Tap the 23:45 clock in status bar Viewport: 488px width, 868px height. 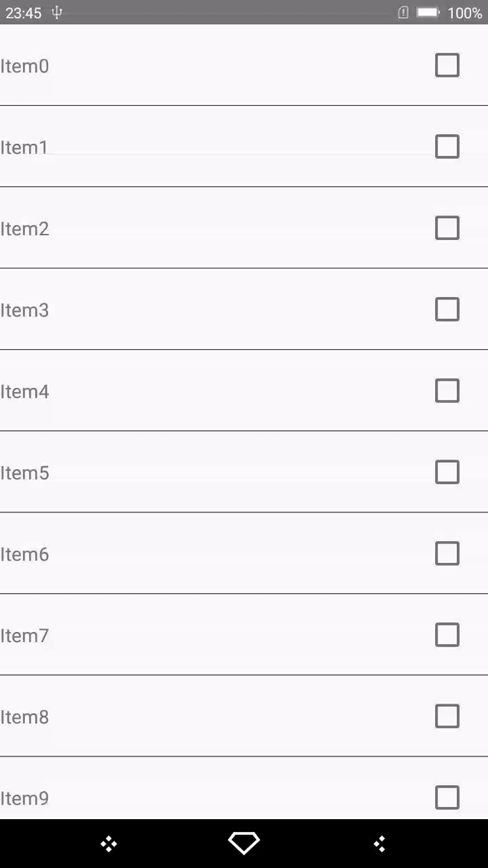click(x=24, y=13)
